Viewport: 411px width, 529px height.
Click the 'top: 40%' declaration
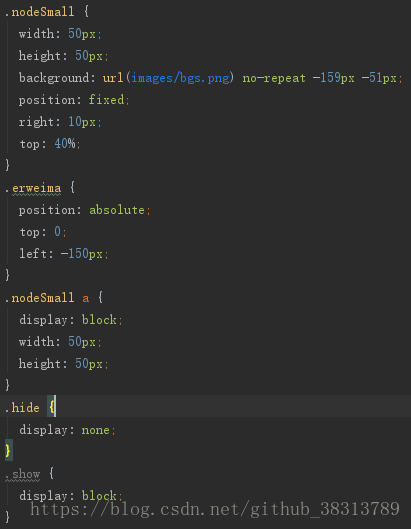(50, 144)
